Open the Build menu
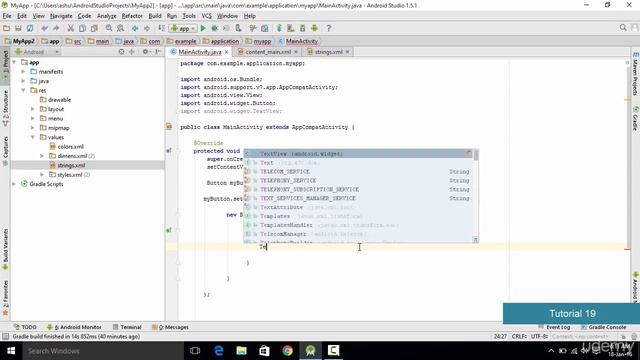The width and height of the screenshot is (640, 360). 155,16
